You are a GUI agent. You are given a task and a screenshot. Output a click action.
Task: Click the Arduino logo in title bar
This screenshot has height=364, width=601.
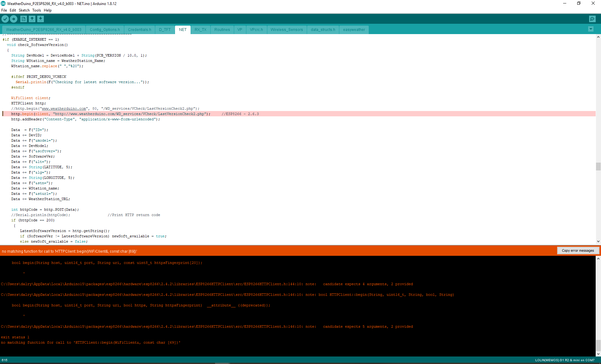click(3, 3)
